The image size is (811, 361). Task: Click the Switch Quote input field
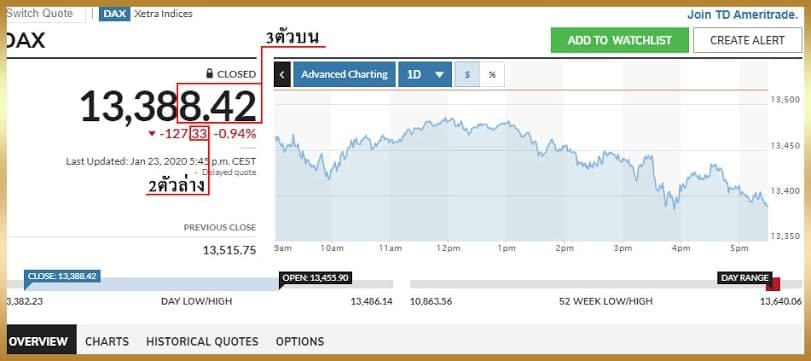(46, 14)
